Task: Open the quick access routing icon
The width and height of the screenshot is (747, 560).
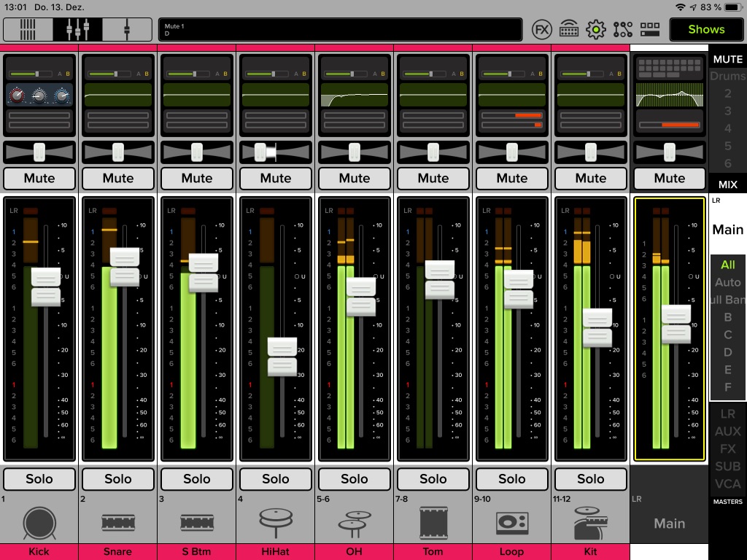Action: point(622,29)
